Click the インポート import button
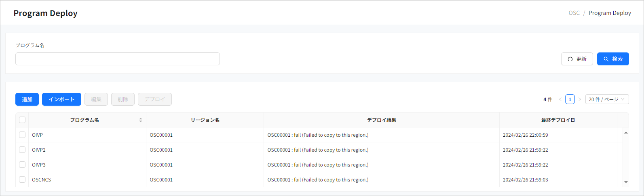Viewport: 644px width, 196px height. coord(61,99)
